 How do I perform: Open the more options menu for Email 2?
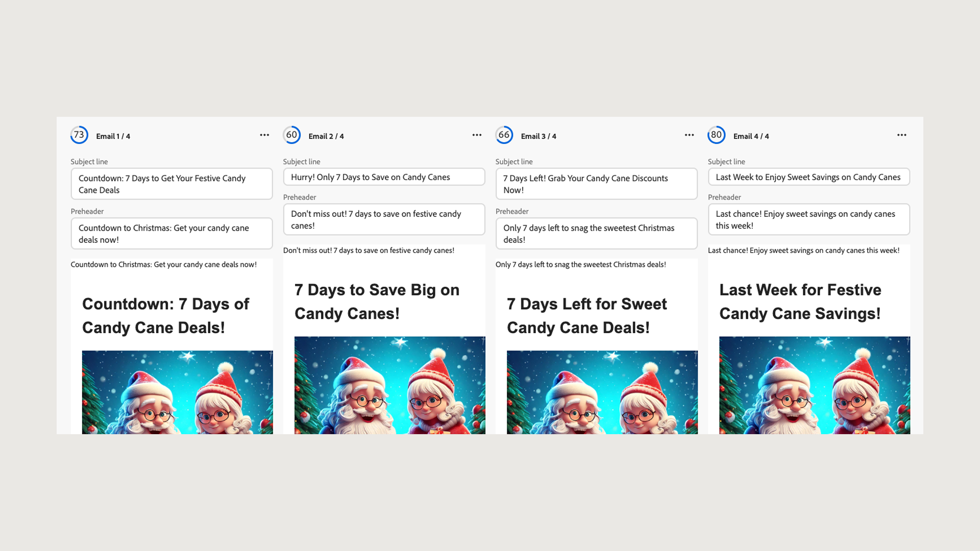click(x=477, y=135)
